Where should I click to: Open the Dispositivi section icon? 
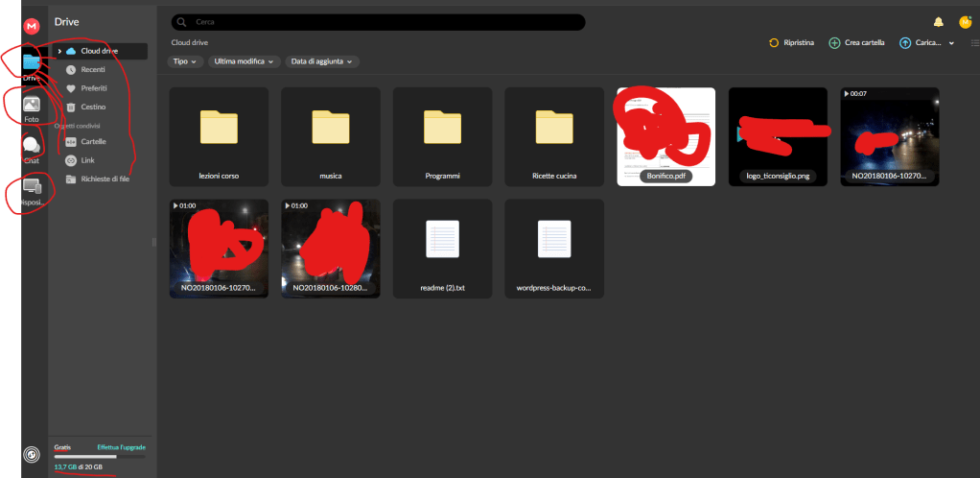(x=32, y=187)
